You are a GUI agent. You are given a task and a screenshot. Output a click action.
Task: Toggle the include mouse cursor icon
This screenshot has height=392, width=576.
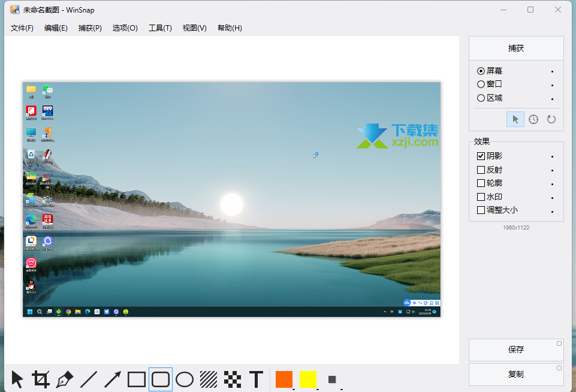515,119
